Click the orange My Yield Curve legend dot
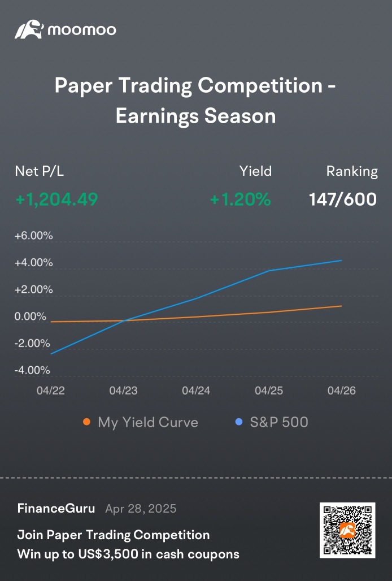Screen dimensions: 392x581 coord(86,422)
